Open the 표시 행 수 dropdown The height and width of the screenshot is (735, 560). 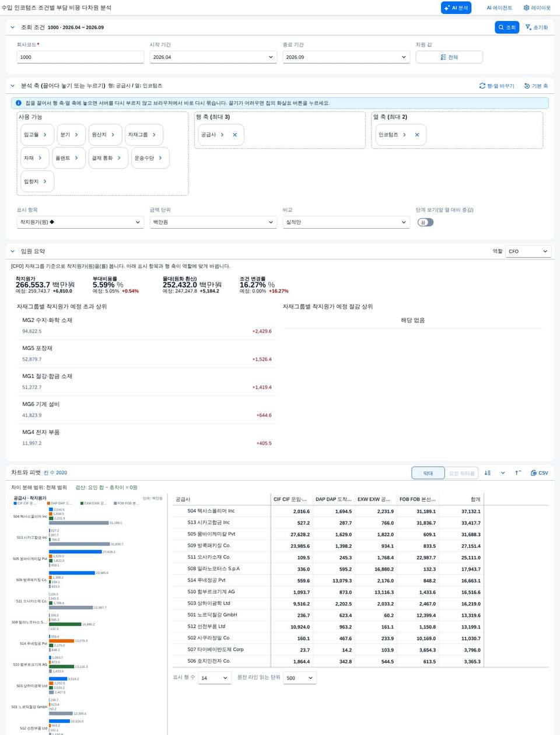[x=215, y=678]
